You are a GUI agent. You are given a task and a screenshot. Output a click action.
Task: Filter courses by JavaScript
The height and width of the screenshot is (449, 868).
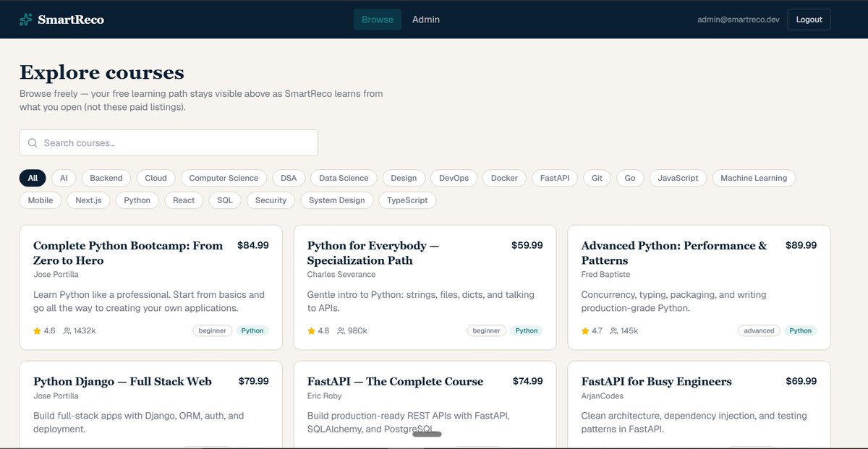click(678, 178)
